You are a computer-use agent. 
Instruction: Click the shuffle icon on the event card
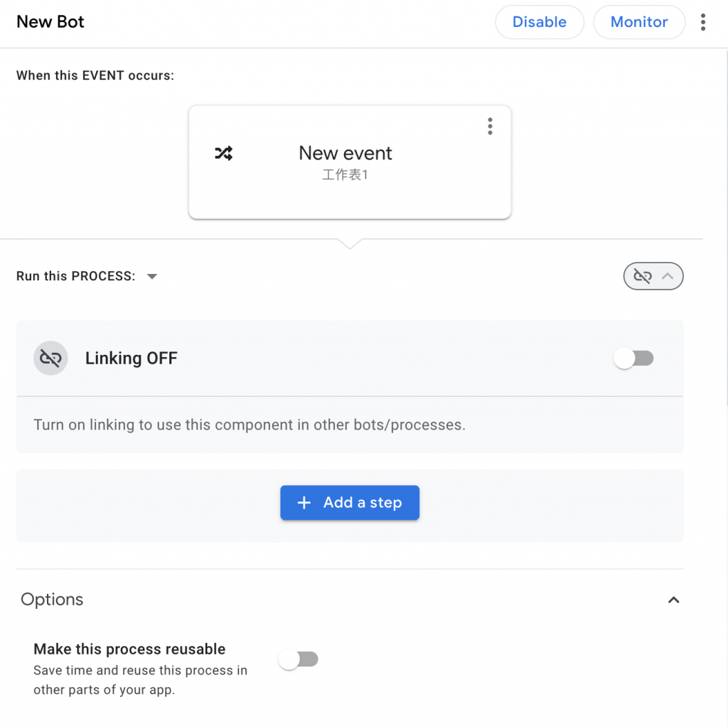(223, 153)
